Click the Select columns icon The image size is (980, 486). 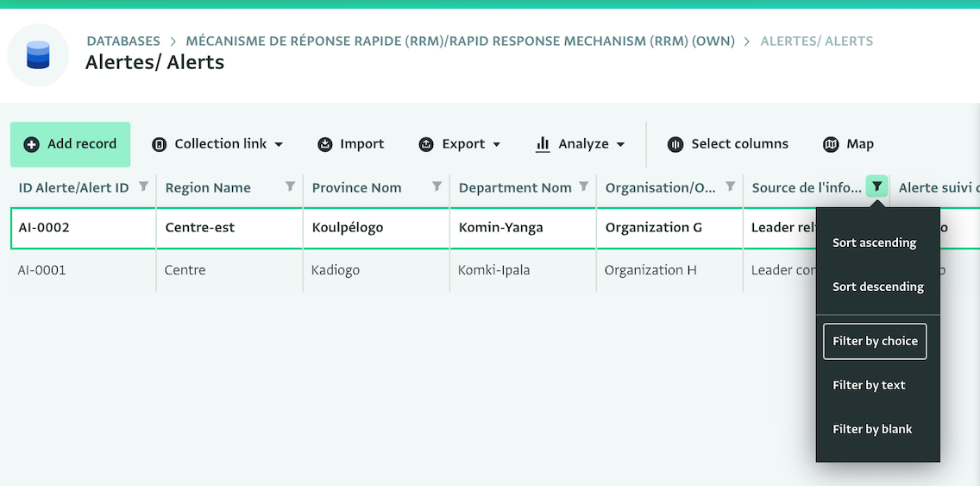click(x=675, y=144)
